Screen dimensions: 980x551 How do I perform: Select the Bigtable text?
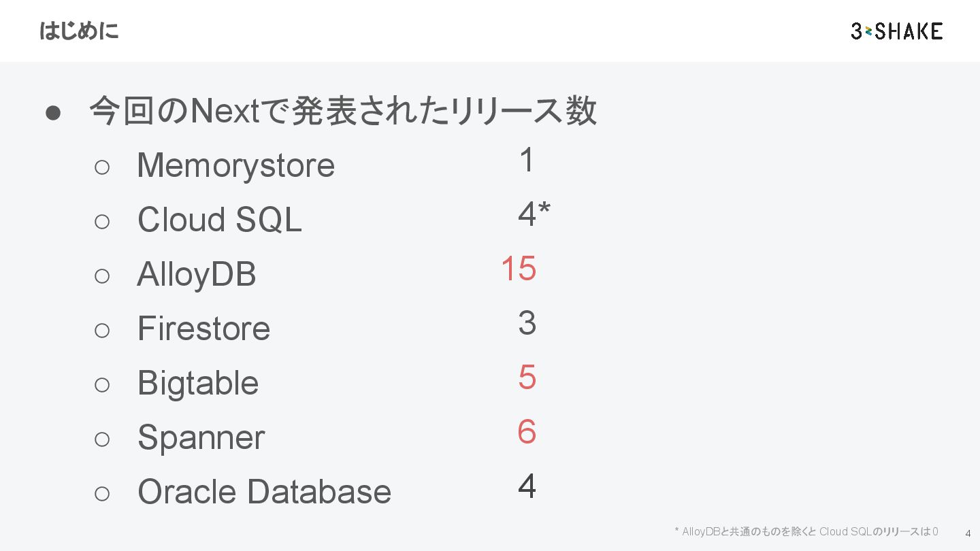pyautogui.click(x=198, y=383)
